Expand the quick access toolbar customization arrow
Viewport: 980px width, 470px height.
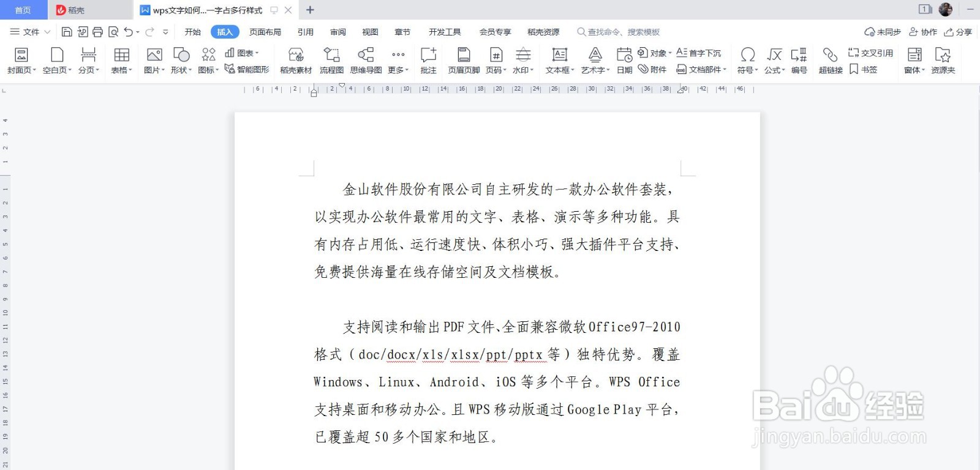tap(165, 32)
